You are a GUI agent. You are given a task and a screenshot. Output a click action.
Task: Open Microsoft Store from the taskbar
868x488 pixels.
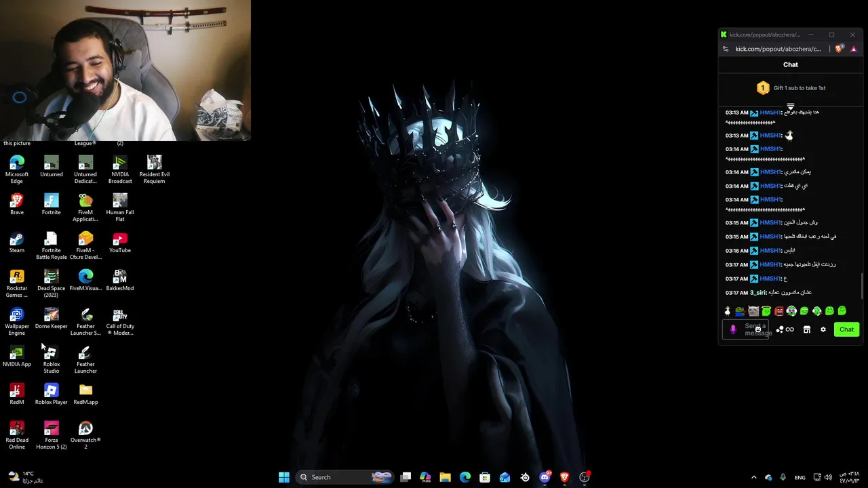(485, 477)
